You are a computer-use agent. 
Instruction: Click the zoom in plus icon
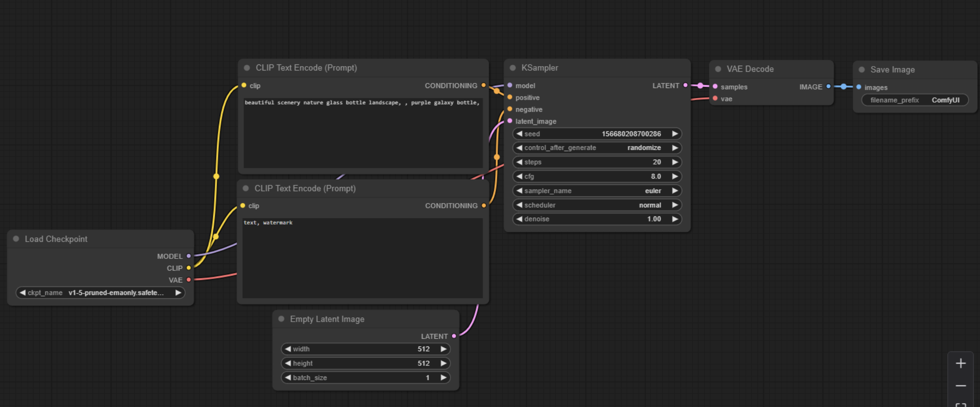pos(961,363)
